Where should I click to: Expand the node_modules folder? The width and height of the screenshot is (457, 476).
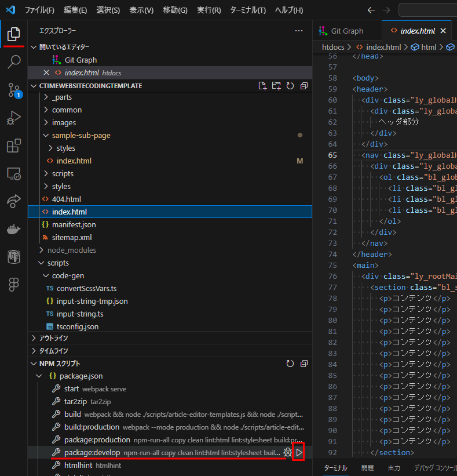[170, 250]
